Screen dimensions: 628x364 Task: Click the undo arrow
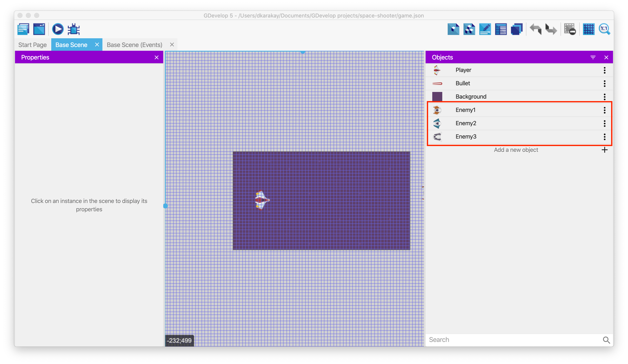(536, 29)
